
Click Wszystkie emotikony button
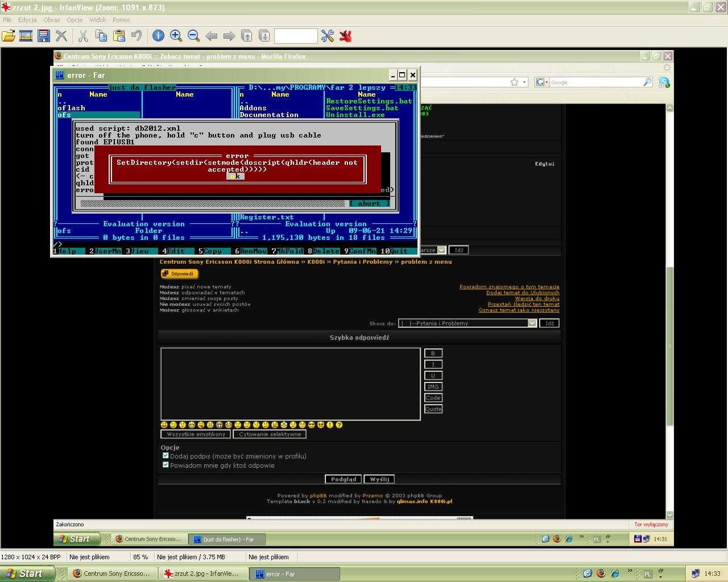[196, 434]
